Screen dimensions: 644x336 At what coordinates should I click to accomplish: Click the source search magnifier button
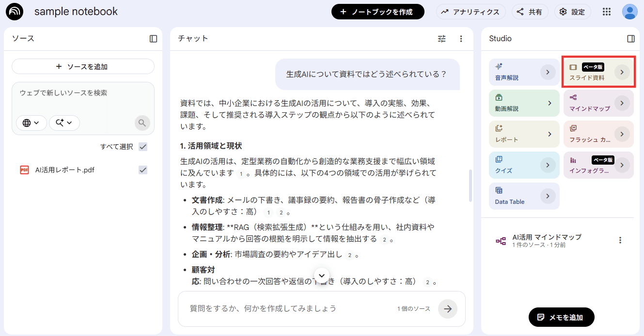(142, 123)
